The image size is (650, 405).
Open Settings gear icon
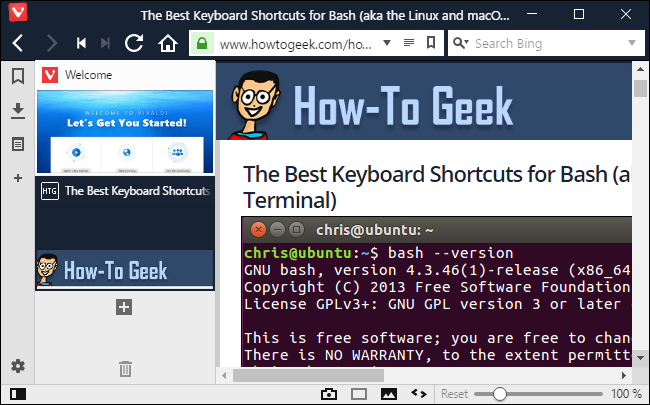18,366
